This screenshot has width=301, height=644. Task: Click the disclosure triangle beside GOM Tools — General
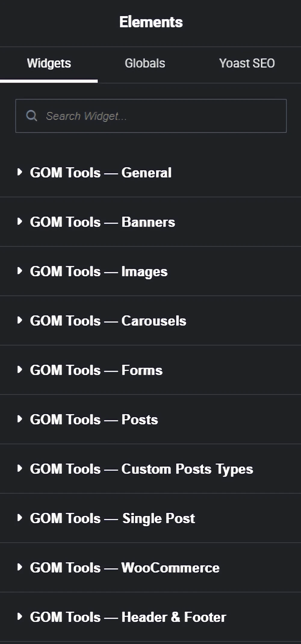pos(20,172)
